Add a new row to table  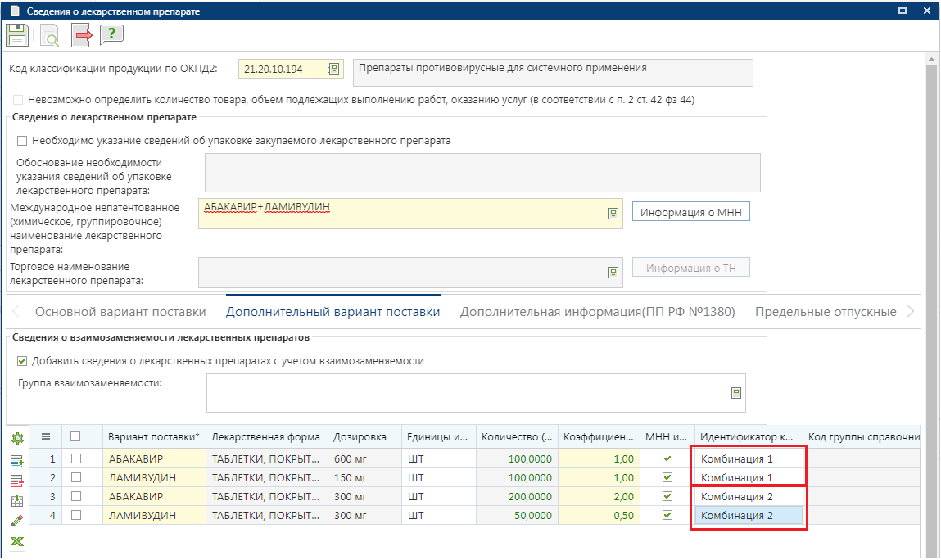click(x=17, y=461)
